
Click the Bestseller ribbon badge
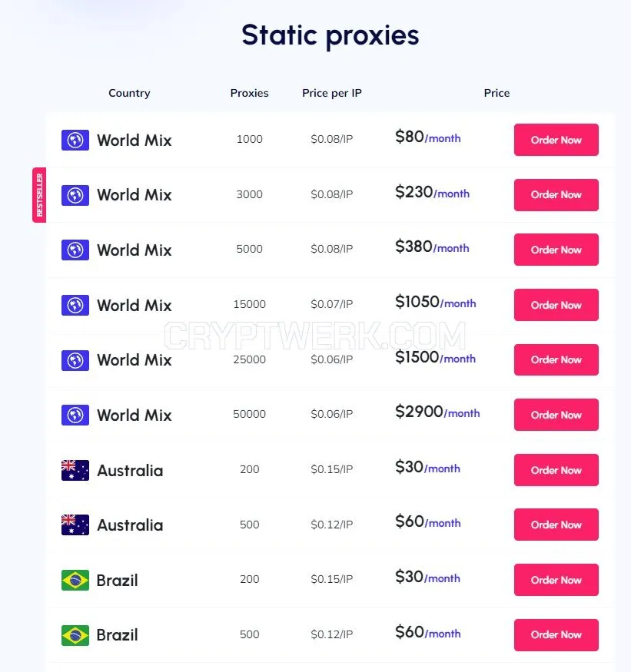click(39, 195)
